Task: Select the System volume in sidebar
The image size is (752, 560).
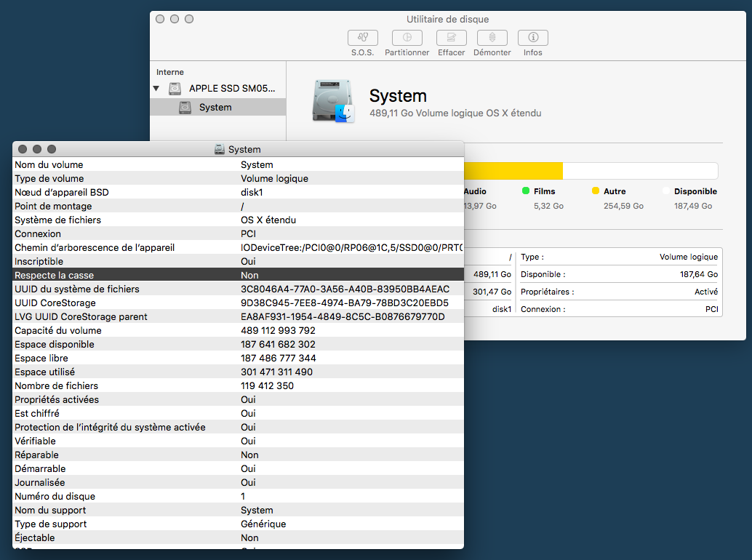Action: click(217, 107)
